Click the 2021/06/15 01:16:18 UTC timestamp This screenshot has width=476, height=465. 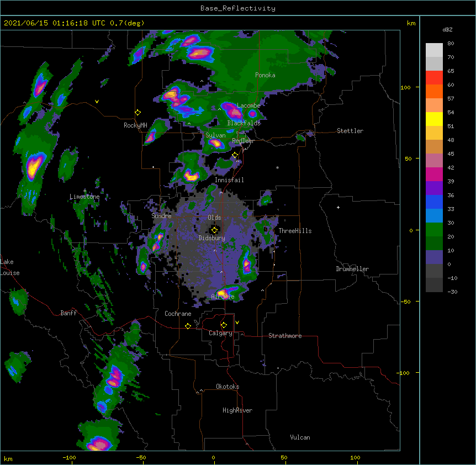55,23
